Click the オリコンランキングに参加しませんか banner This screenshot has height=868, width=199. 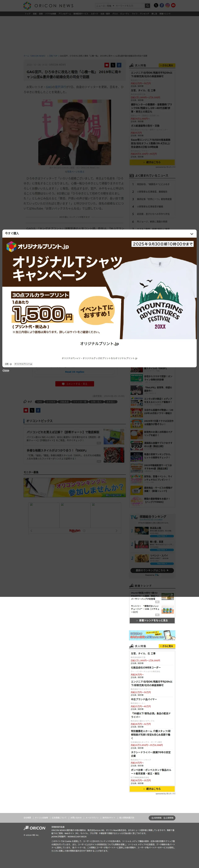(75, 487)
